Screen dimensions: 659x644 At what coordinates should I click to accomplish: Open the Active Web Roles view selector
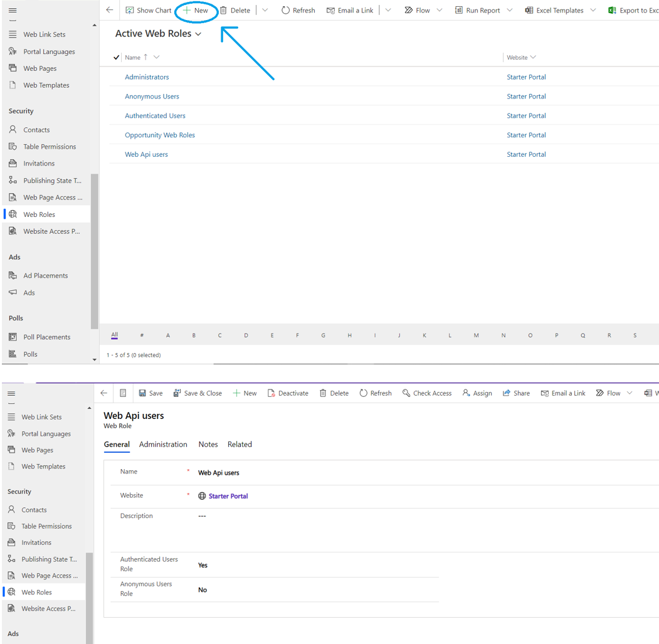tap(199, 33)
